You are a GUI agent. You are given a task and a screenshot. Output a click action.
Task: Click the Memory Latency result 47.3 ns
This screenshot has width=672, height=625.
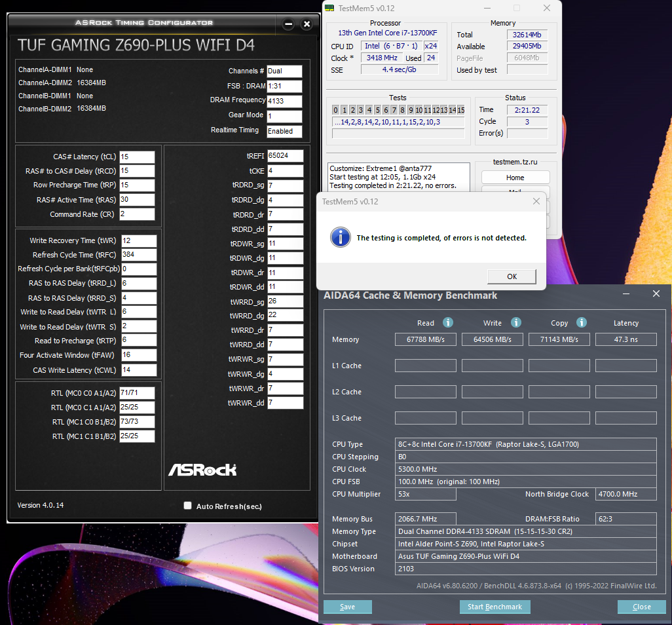coord(626,339)
